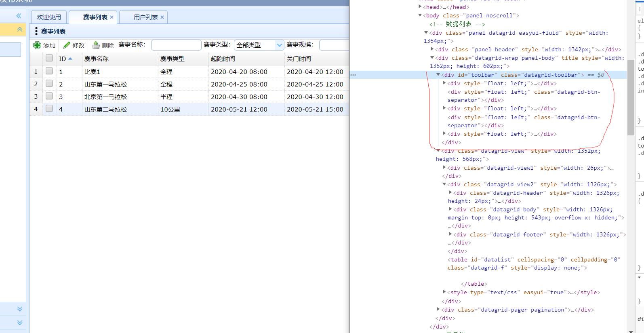The image size is (644, 333).
Task: Switch to the 用户列表 tab
Action: (146, 17)
